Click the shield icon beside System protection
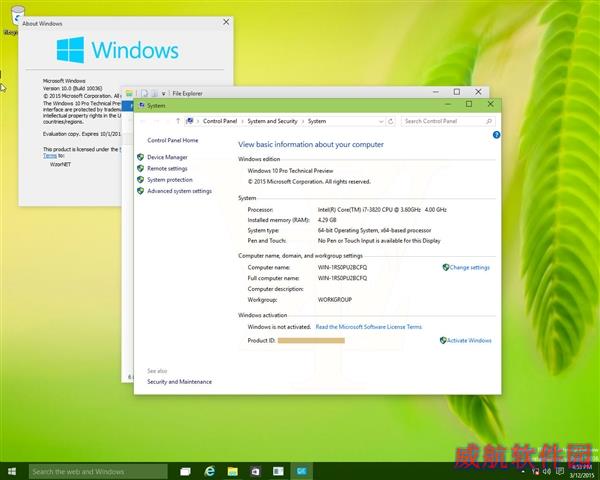The height and width of the screenshot is (480, 600). (x=140, y=179)
